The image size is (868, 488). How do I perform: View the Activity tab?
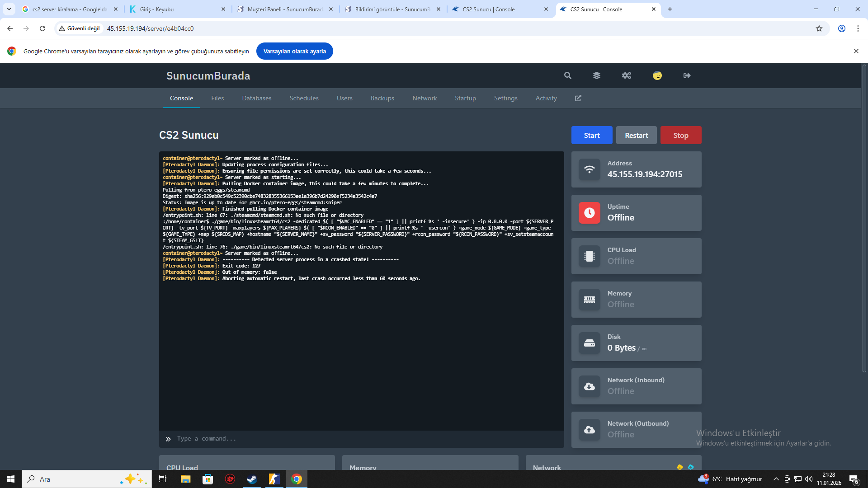pyautogui.click(x=546, y=98)
